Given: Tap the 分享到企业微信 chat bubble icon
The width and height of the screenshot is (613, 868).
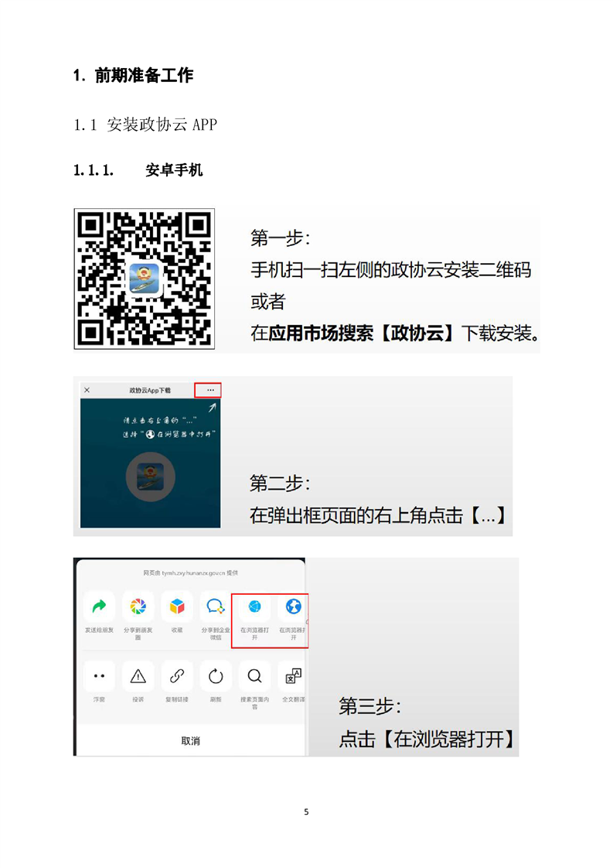Looking at the screenshot, I should coord(216,607).
